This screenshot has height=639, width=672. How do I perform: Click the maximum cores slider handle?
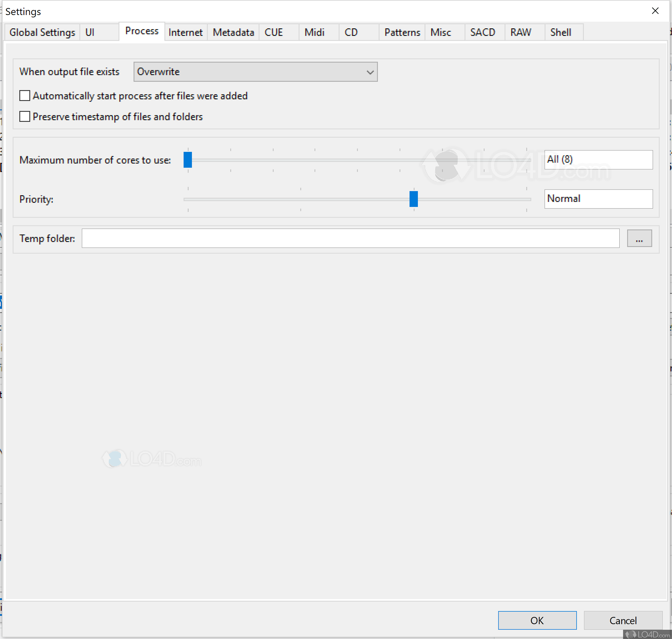coord(187,160)
